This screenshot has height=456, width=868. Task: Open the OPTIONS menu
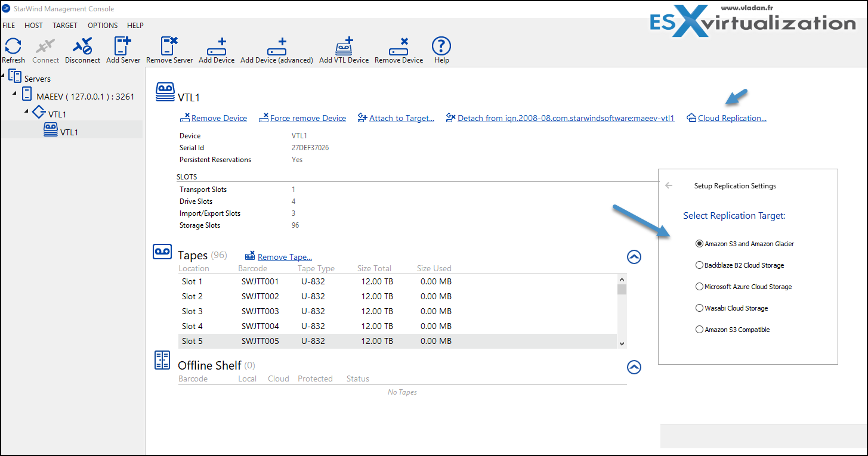102,25
